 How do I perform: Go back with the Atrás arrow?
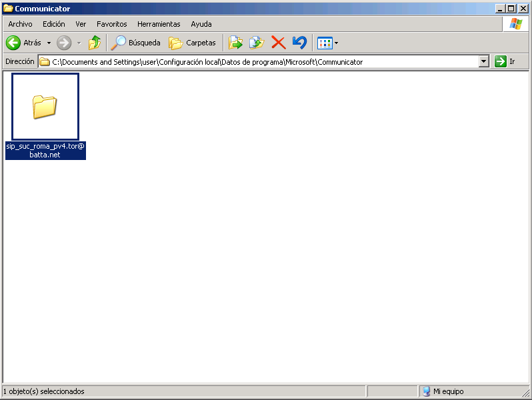coord(24,43)
